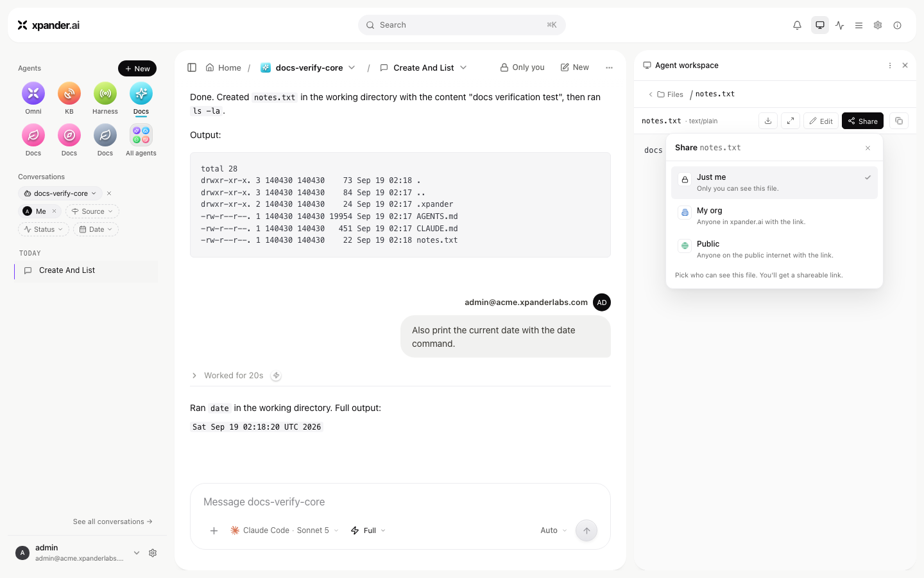Send message with arrow button

click(586, 530)
